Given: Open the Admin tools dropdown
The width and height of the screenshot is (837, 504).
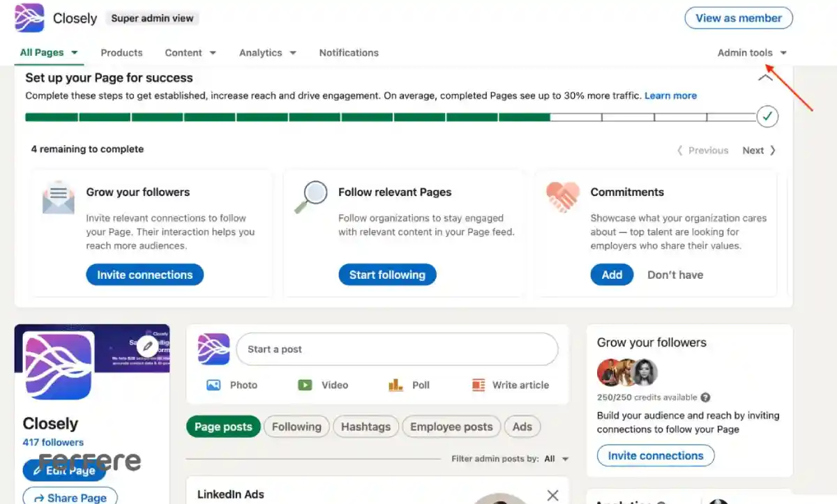Looking at the screenshot, I should click(752, 52).
